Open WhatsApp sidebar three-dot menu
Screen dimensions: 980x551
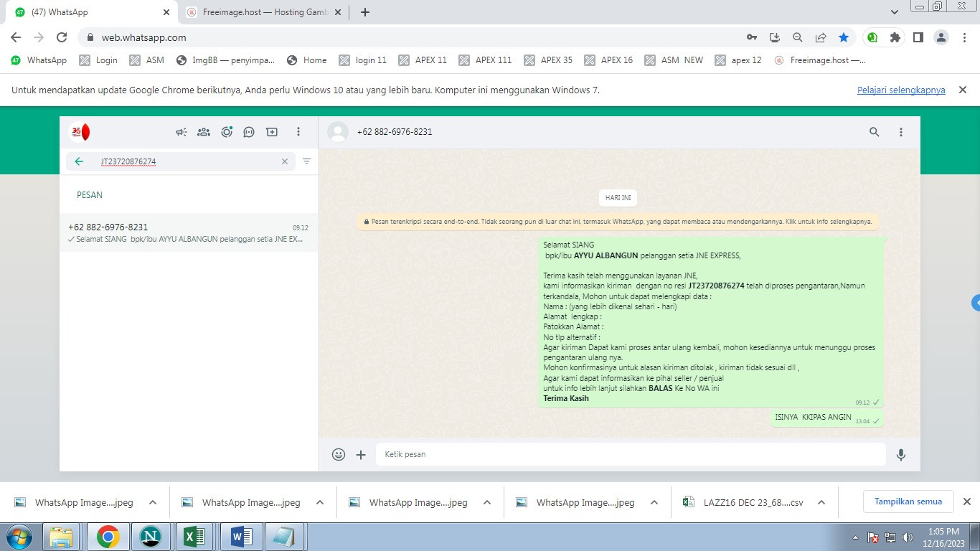pos(298,132)
